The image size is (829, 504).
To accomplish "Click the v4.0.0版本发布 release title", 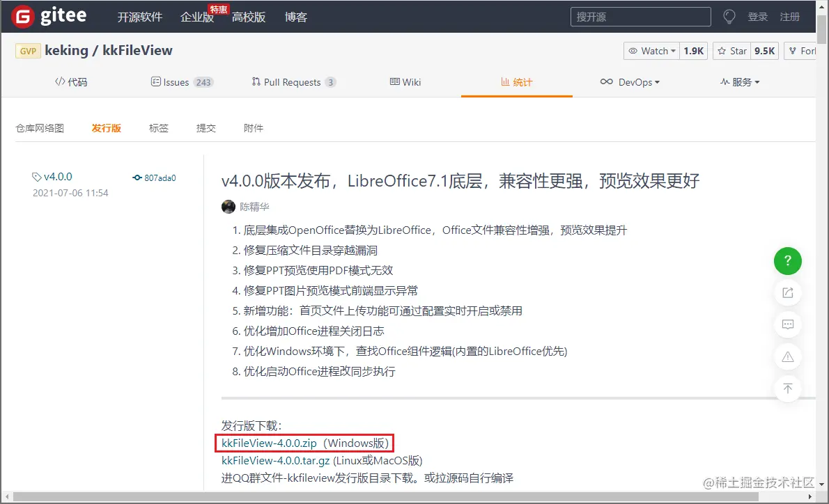I will click(x=460, y=181).
